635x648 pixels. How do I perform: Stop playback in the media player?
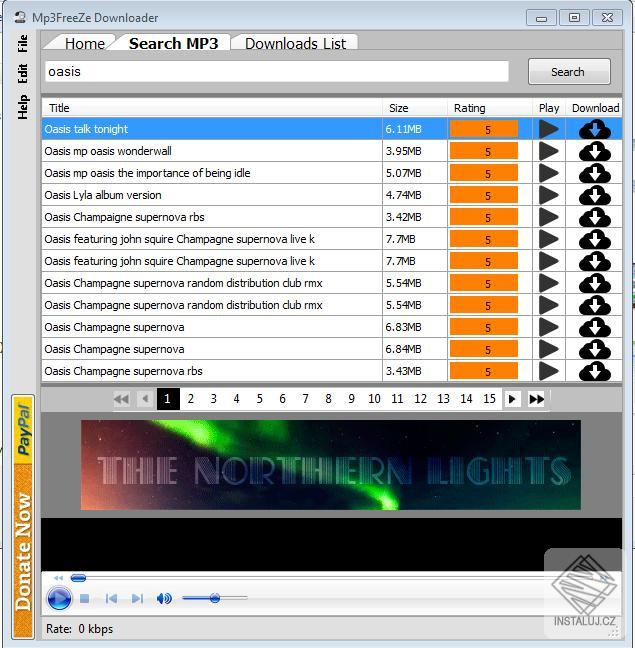85,598
